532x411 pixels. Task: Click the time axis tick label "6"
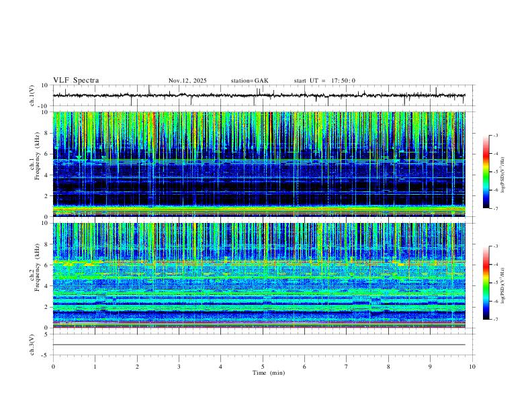click(x=304, y=367)
